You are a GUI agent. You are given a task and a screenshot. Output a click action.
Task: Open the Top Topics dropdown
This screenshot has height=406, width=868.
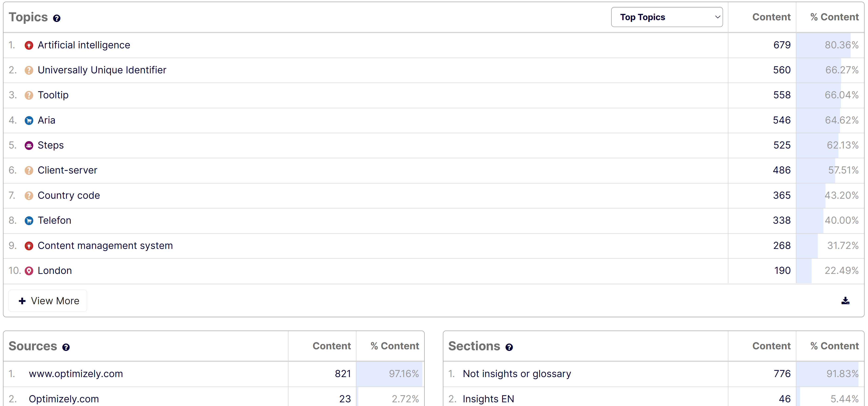click(x=666, y=17)
